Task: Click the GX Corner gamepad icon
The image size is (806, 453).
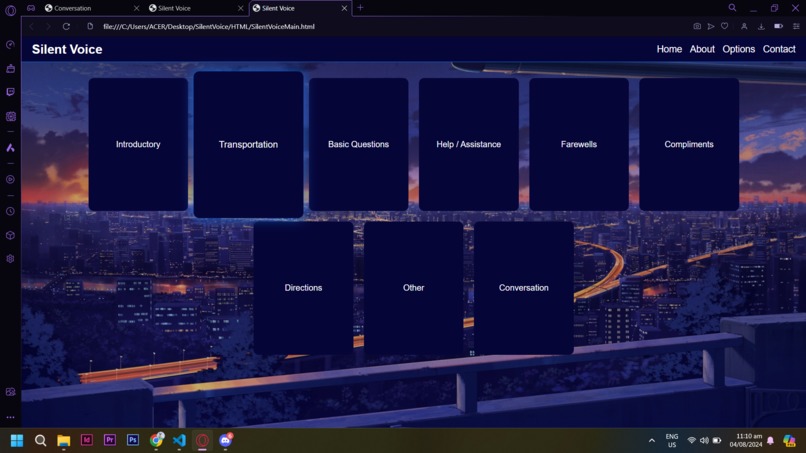Action: [x=31, y=8]
